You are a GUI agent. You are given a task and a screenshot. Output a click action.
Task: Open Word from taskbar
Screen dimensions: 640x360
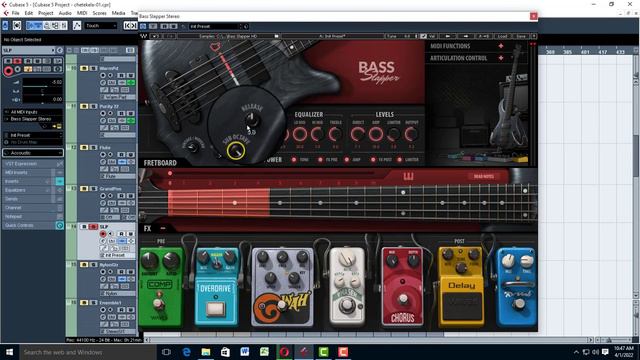[245, 352]
